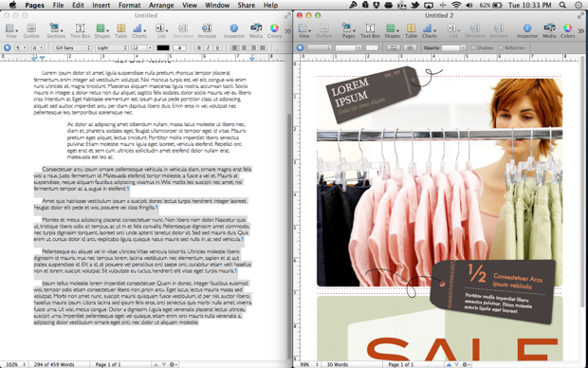This screenshot has width=588, height=368.
Task: Open 102% zoom dropdown in Untitled
Action: click(x=15, y=364)
